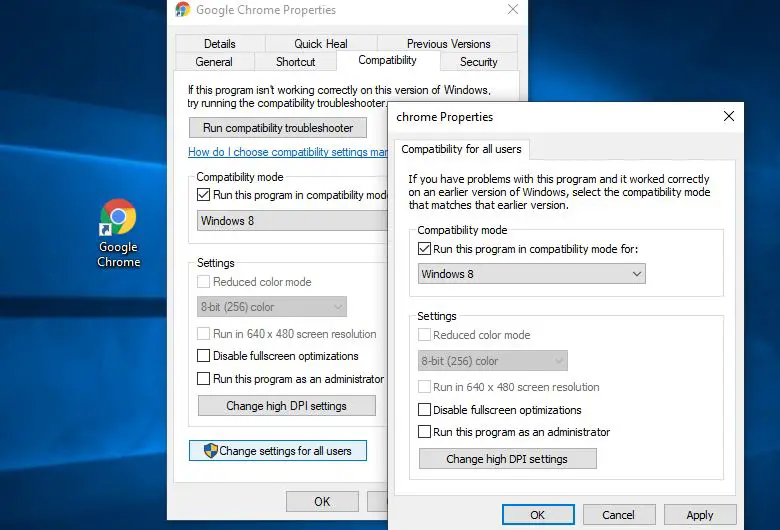Select the General tab
The image size is (780, 530).
click(x=214, y=62)
